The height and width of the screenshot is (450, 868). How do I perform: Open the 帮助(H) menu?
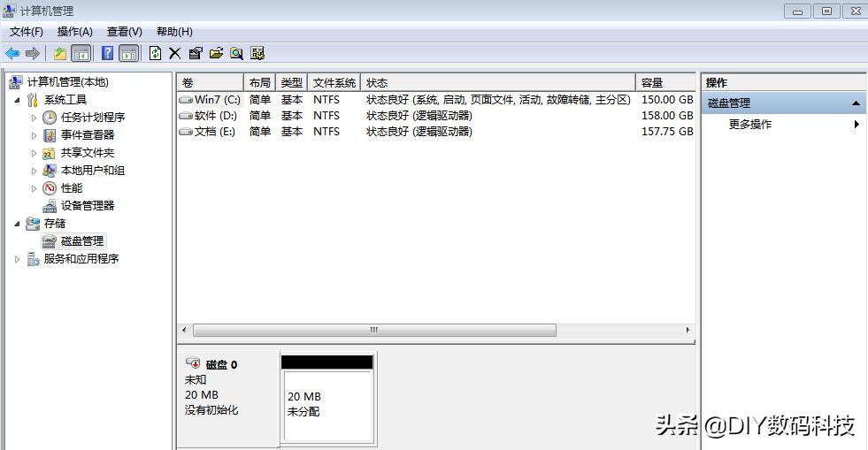pos(174,32)
